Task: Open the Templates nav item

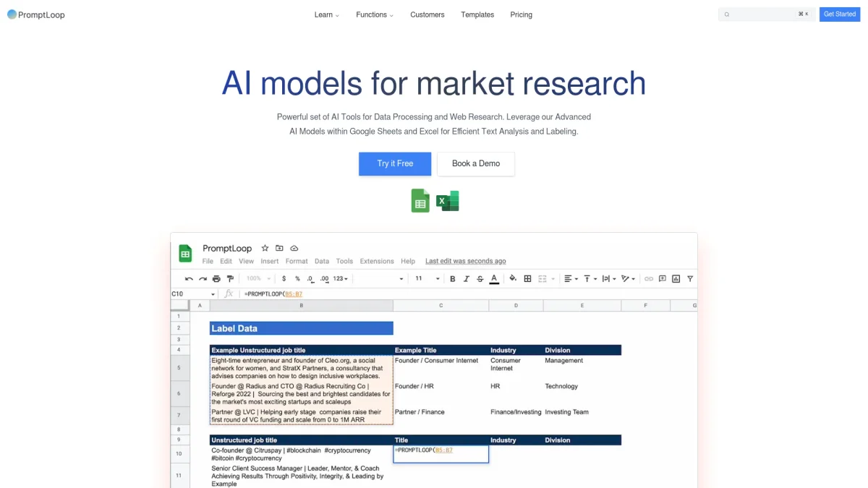Action: 477,14
